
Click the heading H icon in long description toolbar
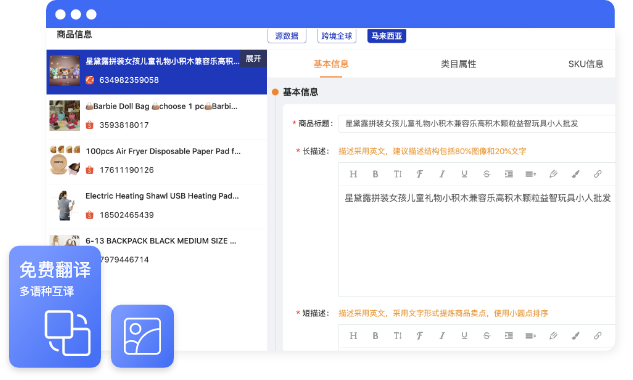(353, 174)
